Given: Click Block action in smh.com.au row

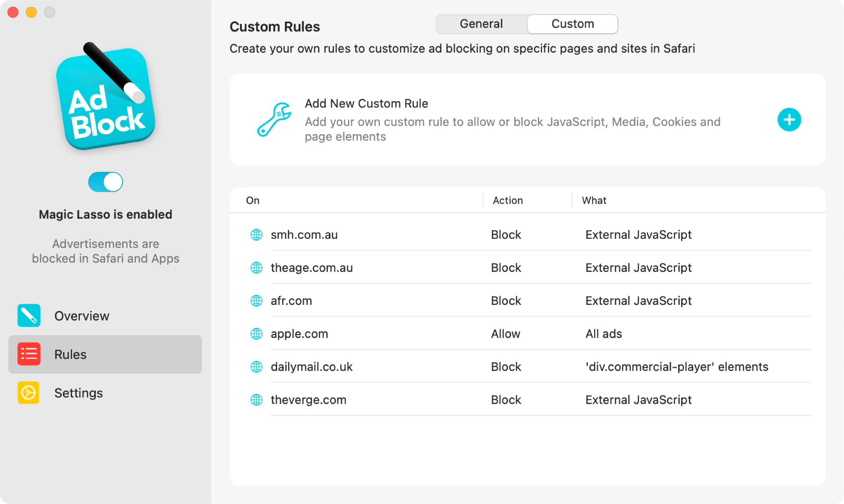Looking at the screenshot, I should click(506, 234).
